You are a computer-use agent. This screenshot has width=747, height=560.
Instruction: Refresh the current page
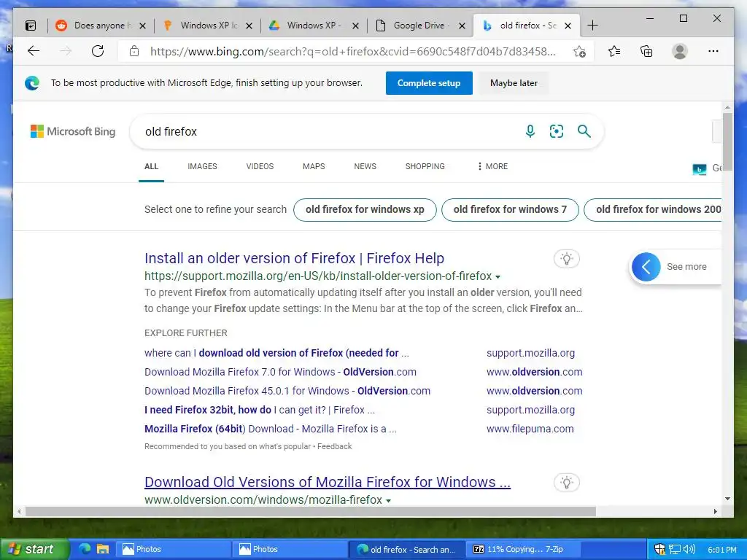tap(98, 51)
